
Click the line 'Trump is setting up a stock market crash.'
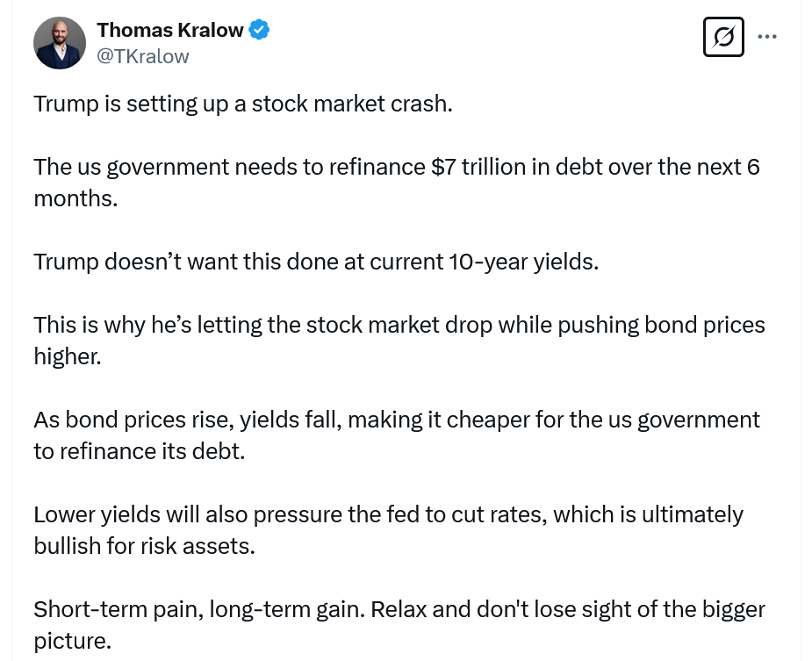click(x=242, y=104)
